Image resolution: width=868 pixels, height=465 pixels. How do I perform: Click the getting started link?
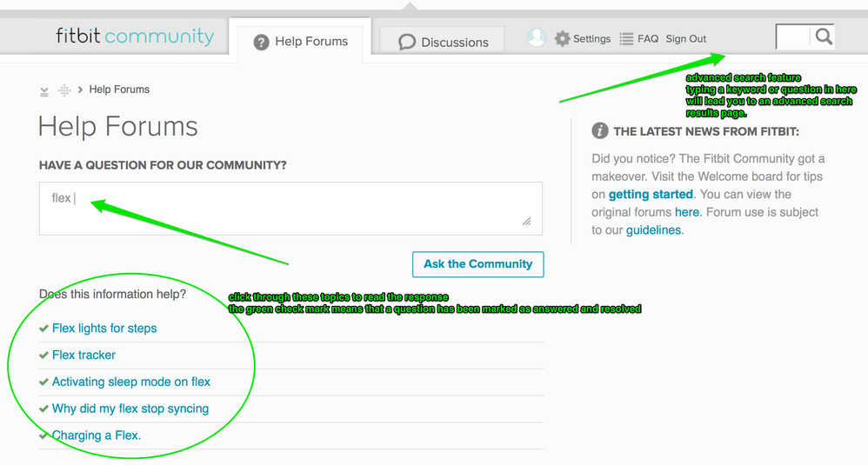tap(651, 195)
